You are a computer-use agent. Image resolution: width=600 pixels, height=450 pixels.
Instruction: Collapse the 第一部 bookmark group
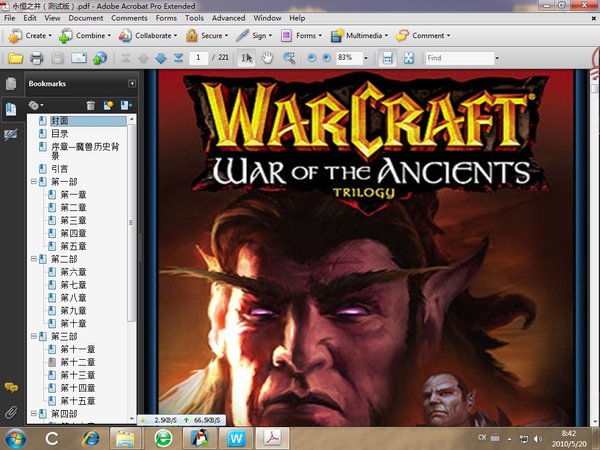click(x=34, y=181)
